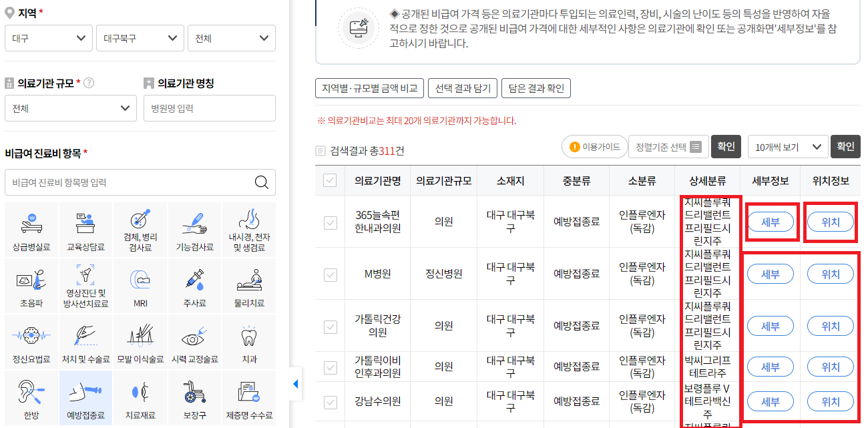868x428 pixels.
Task: Open the 10개씩 보기 page size dropdown
Action: [x=788, y=146]
